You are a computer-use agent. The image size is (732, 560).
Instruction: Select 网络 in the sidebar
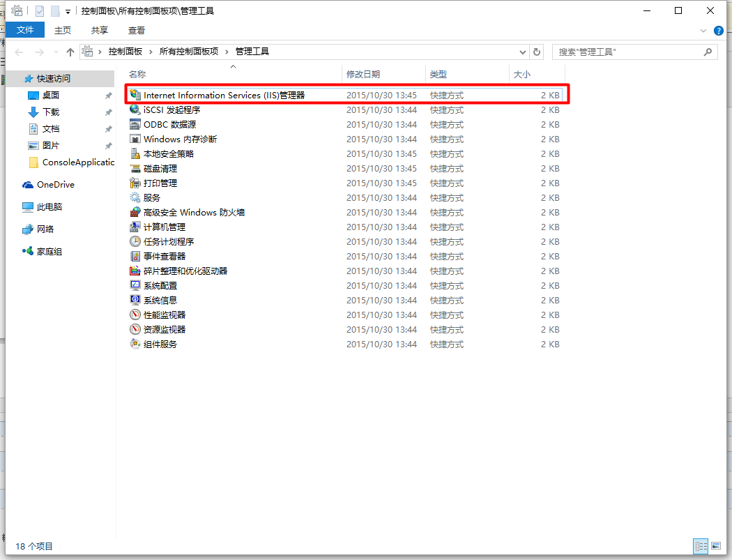[x=45, y=229]
